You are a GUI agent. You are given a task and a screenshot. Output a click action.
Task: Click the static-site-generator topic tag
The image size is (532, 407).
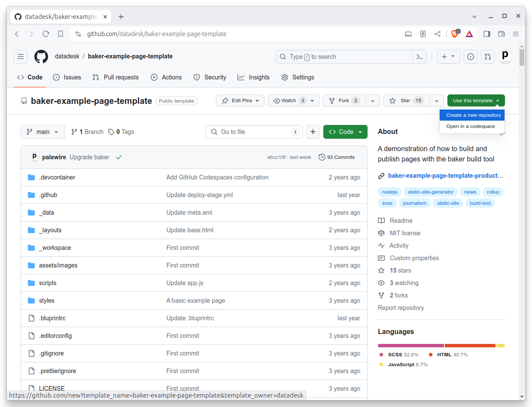[x=431, y=192]
